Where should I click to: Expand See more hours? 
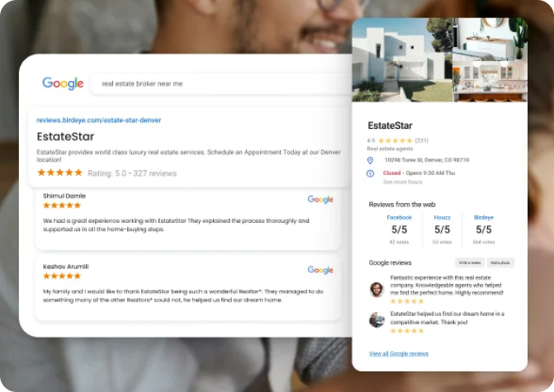click(x=402, y=182)
